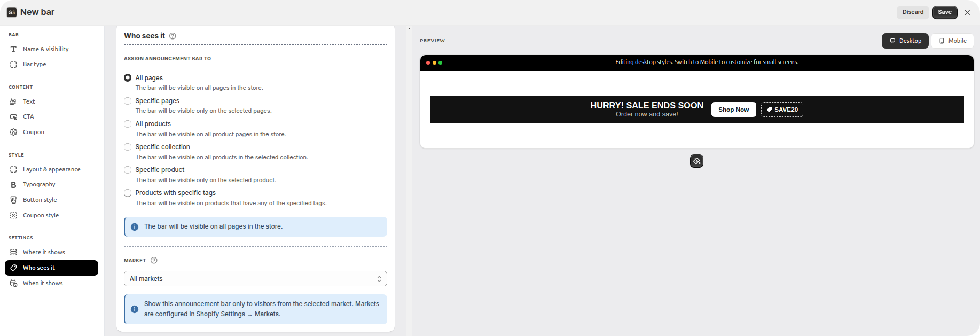Image resolution: width=980 pixels, height=336 pixels.
Task: Pick Products with specific tags radio option
Action: pos(128,193)
